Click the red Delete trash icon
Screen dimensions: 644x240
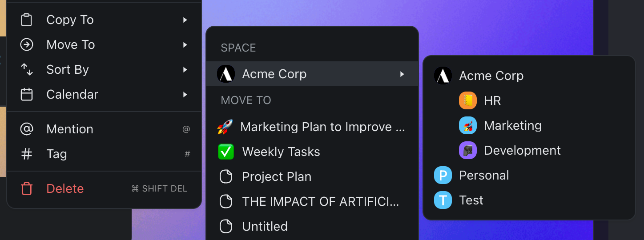27,189
